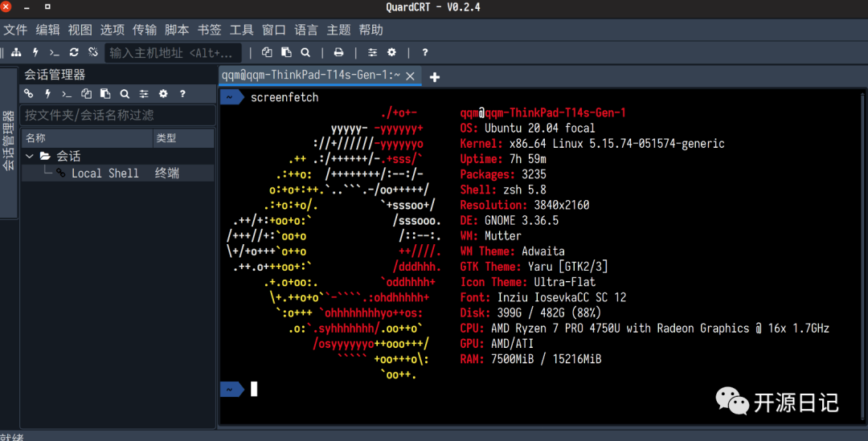Screen dimensions: 868x441
Task: Click the connect link icon in 会话管理器 panel
Action: pos(29,93)
